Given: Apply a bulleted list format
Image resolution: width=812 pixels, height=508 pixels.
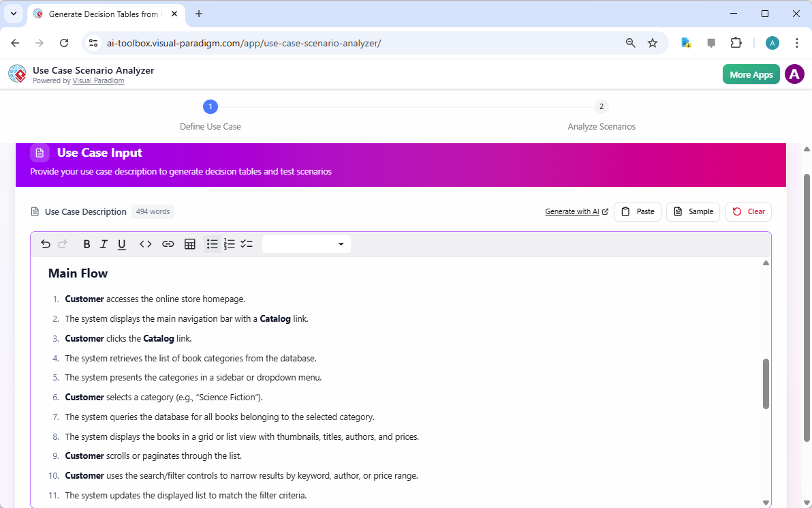Looking at the screenshot, I should [x=212, y=243].
